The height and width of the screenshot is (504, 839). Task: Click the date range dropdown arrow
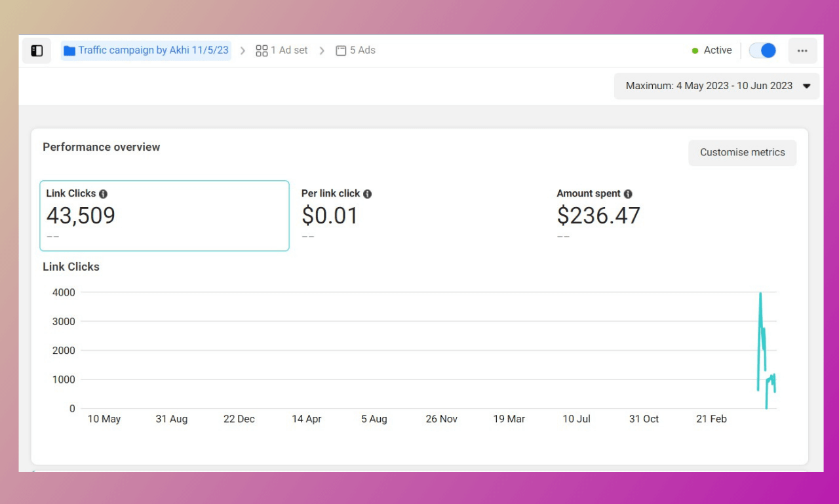807,86
